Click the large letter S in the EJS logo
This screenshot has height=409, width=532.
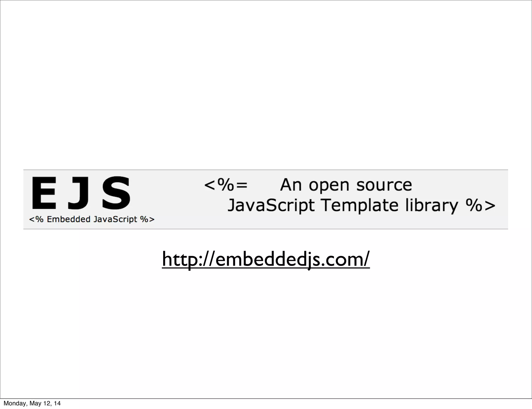(x=116, y=193)
